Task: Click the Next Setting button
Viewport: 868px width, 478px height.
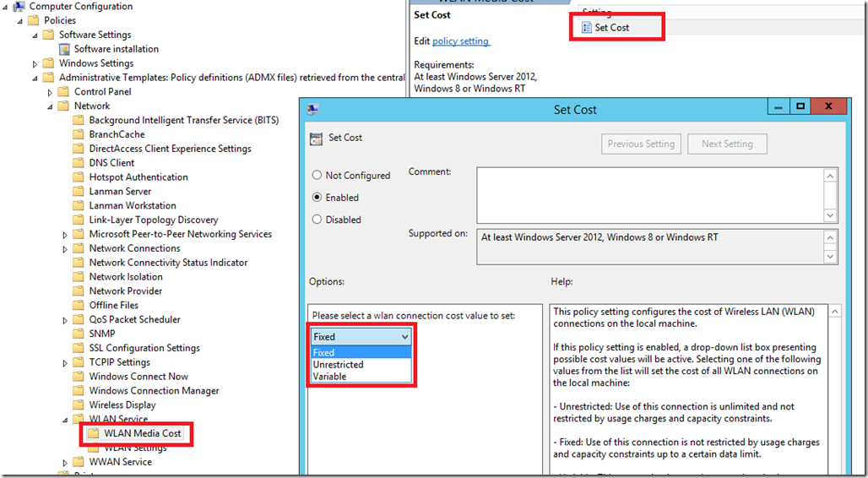Action: pos(727,144)
